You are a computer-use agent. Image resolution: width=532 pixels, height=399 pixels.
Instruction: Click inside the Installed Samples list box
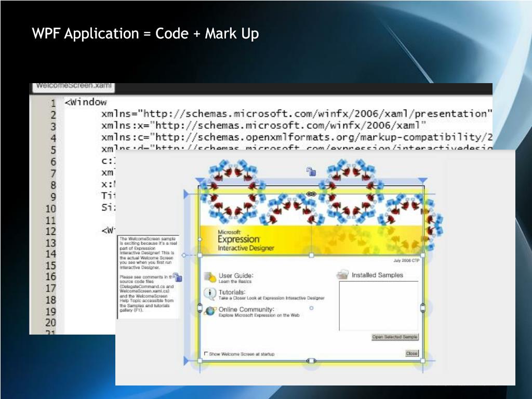(379, 305)
